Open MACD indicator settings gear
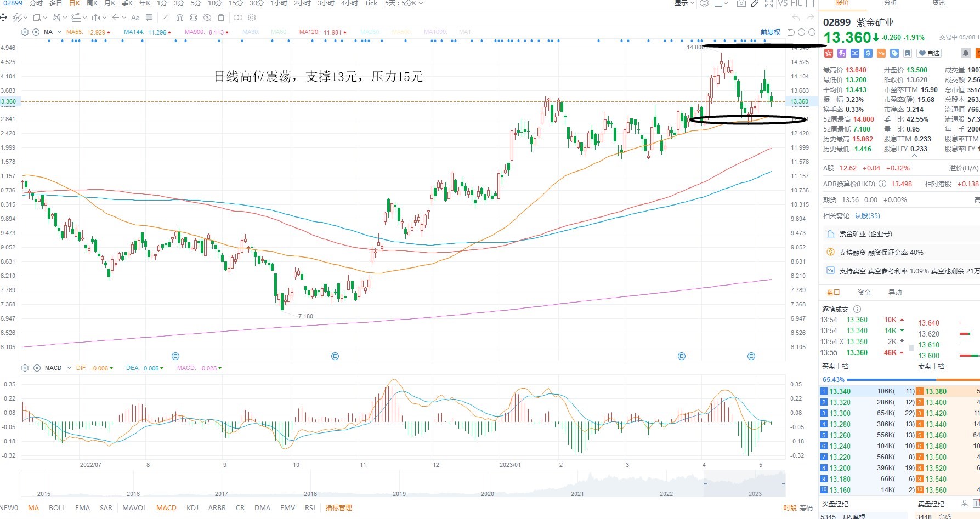The width and height of the screenshot is (980, 519). (25, 368)
